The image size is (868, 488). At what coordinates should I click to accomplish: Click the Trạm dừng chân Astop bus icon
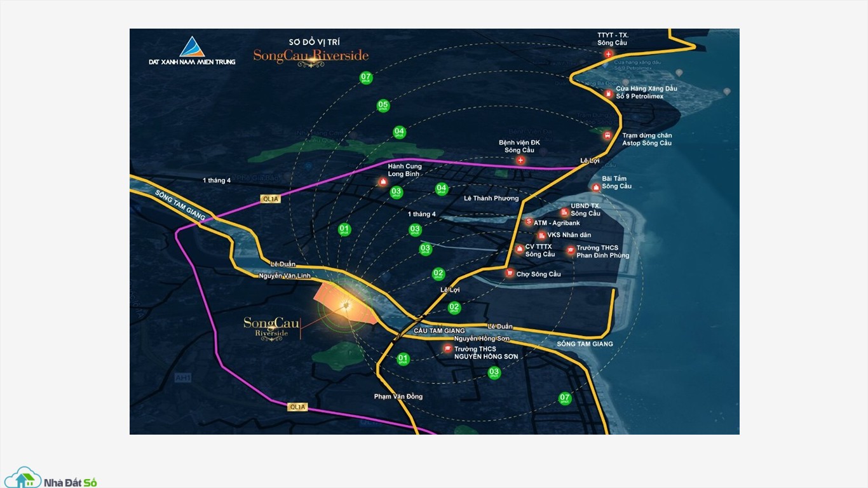click(608, 135)
